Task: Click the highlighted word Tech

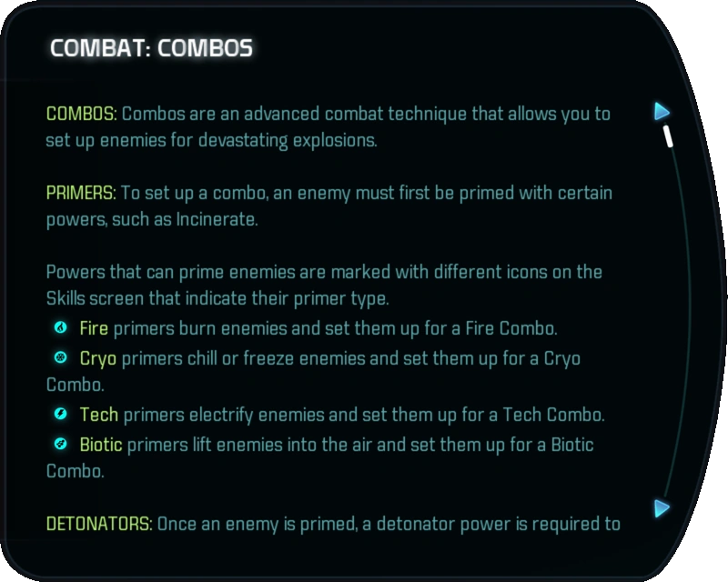Action: (x=99, y=416)
